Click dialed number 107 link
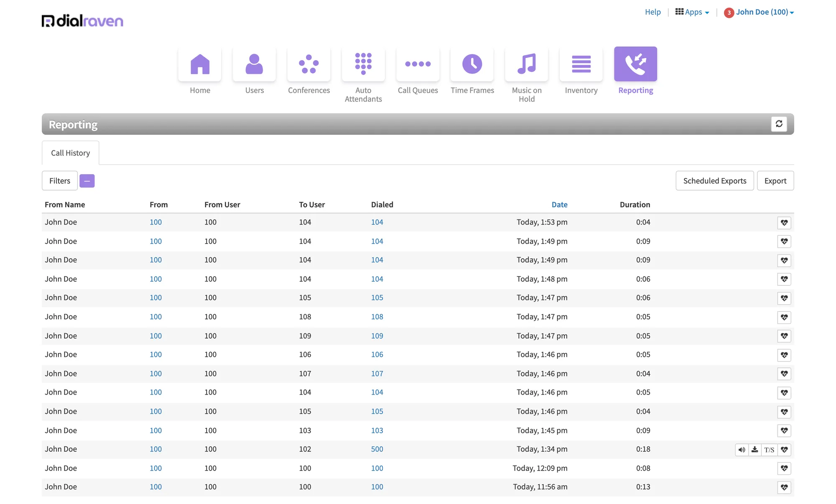This screenshot has height=504, width=836. (377, 374)
